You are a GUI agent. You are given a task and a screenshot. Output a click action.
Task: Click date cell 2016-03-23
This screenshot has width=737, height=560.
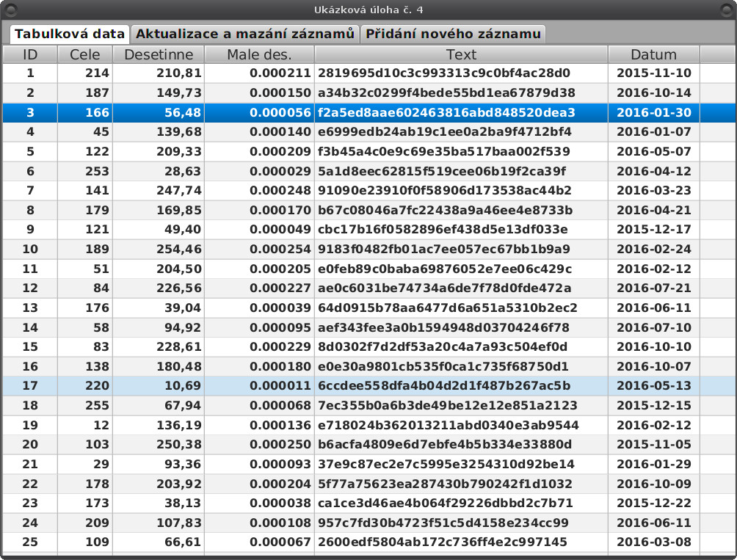click(x=654, y=190)
